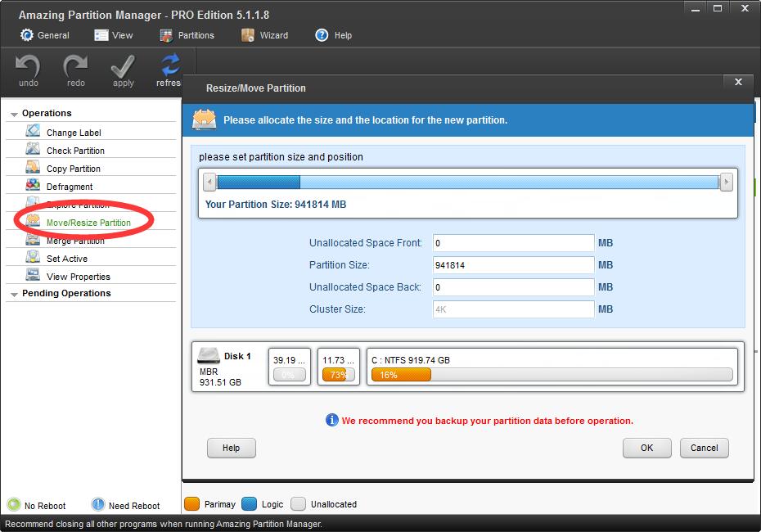This screenshot has width=761, height=532.
Task: Open View Properties from sidebar
Action: [78, 277]
